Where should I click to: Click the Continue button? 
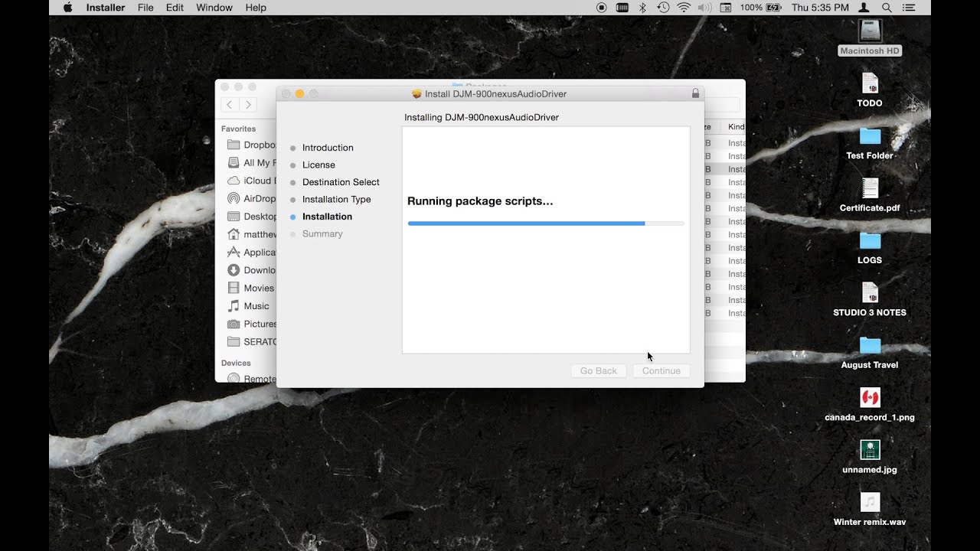661,370
